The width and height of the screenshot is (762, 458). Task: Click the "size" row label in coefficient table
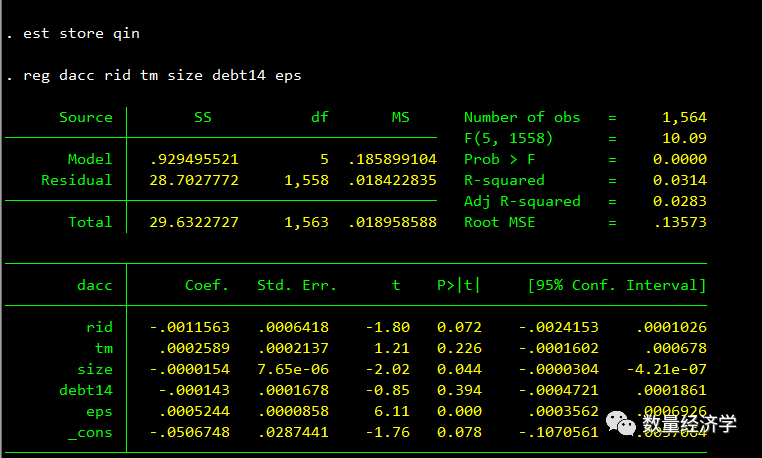tap(95, 370)
